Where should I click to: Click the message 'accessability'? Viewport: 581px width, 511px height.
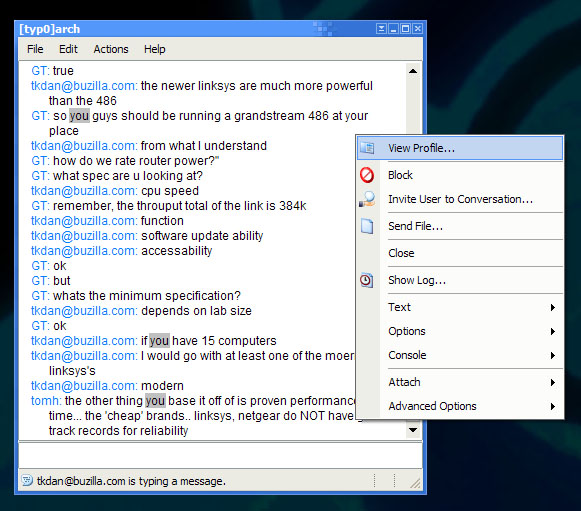click(x=177, y=251)
